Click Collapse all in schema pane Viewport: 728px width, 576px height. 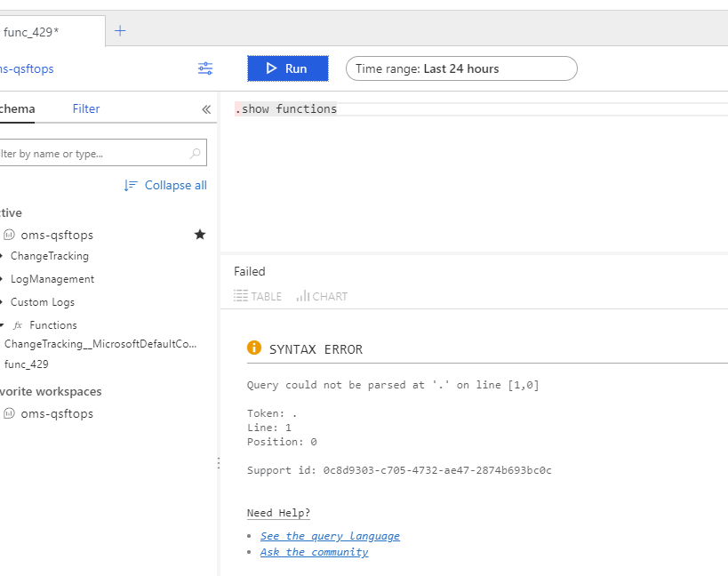[x=165, y=185]
